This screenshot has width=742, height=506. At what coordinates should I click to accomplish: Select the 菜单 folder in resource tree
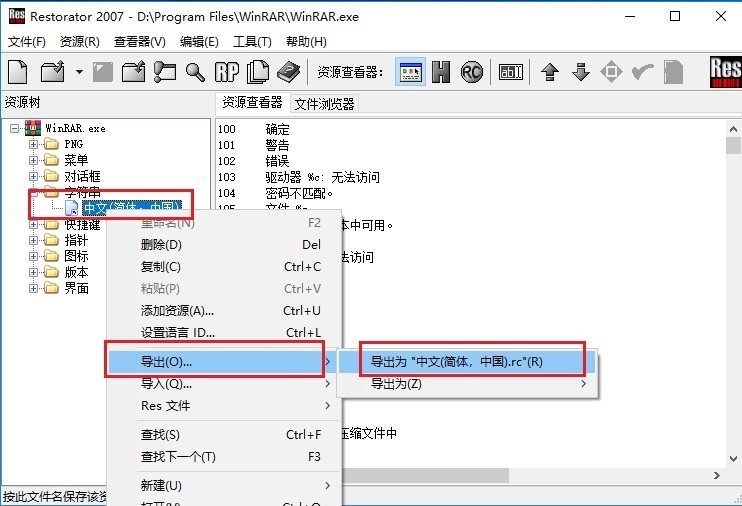pyautogui.click(x=76, y=160)
